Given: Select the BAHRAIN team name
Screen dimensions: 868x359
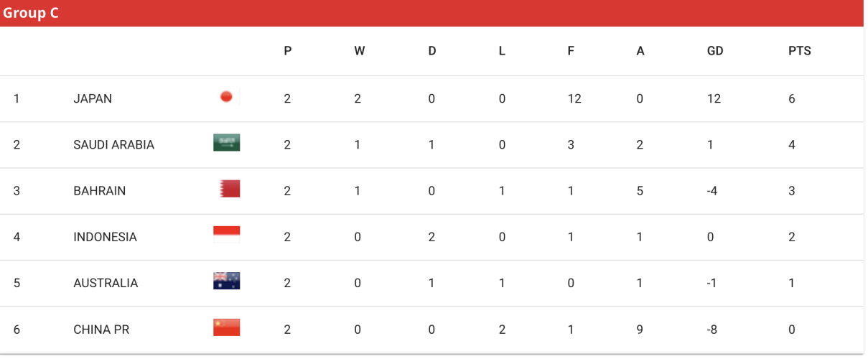Looking at the screenshot, I should coord(99,191).
